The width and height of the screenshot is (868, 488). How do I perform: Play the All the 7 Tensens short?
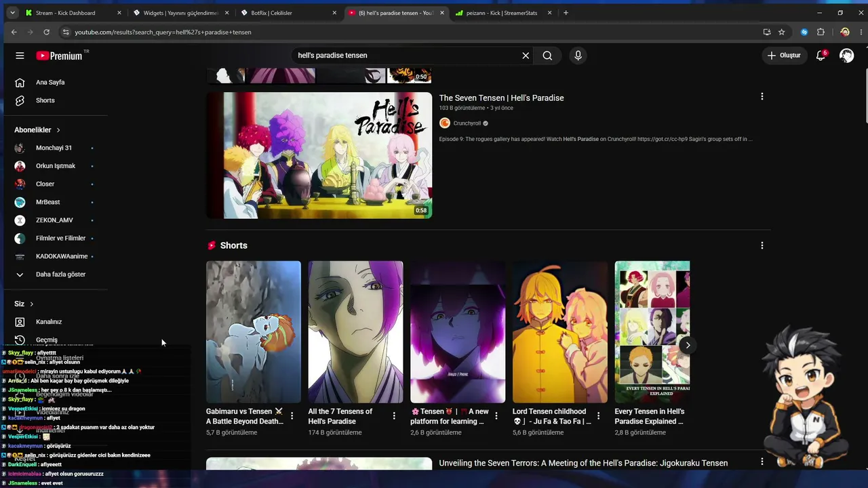coord(355,332)
